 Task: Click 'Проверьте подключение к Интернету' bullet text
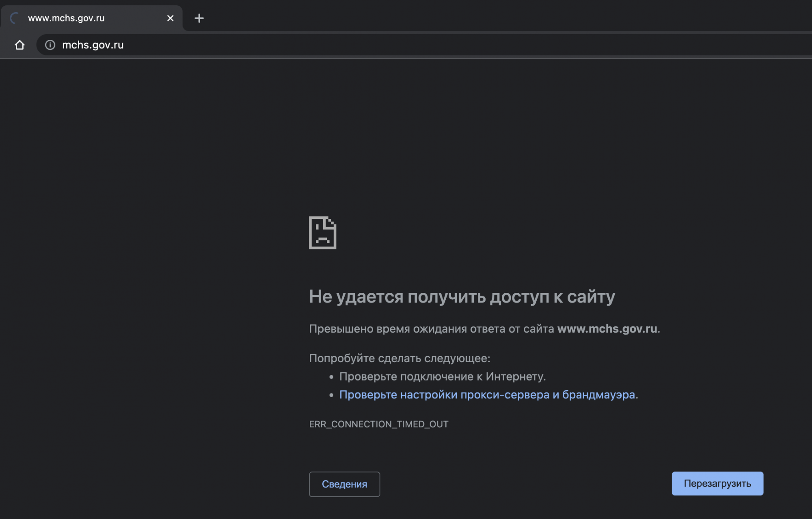[x=442, y=376]
